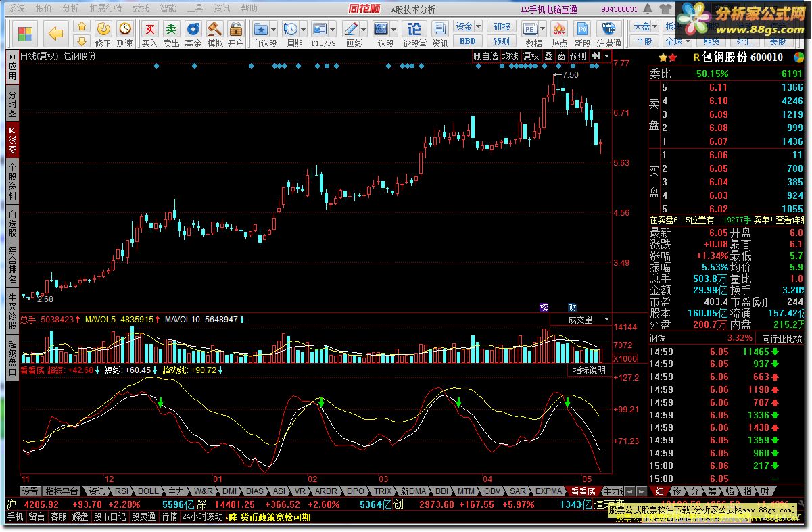Open the 模拟 simulation gavel icon

[215, 28]
